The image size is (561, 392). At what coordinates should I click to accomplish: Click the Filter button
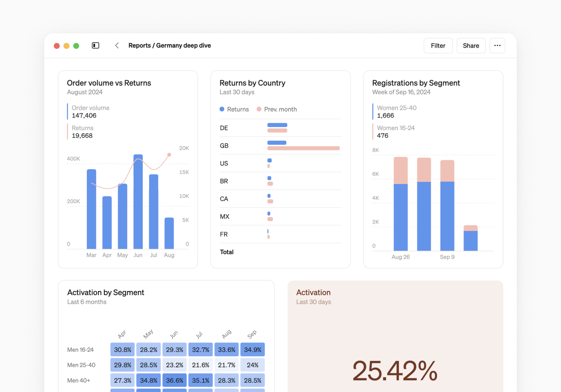coord(438,45)
